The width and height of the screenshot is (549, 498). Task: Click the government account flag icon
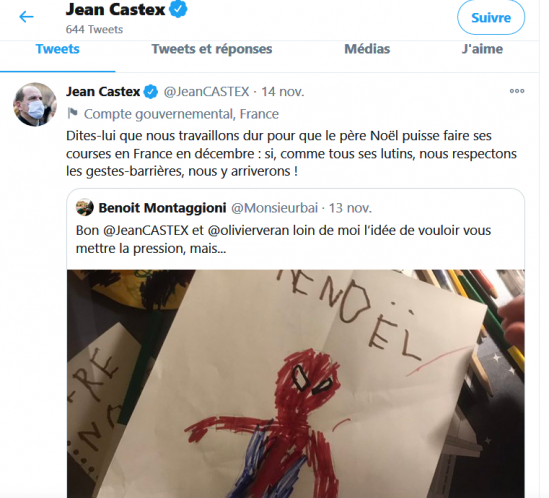click(72, 113)
